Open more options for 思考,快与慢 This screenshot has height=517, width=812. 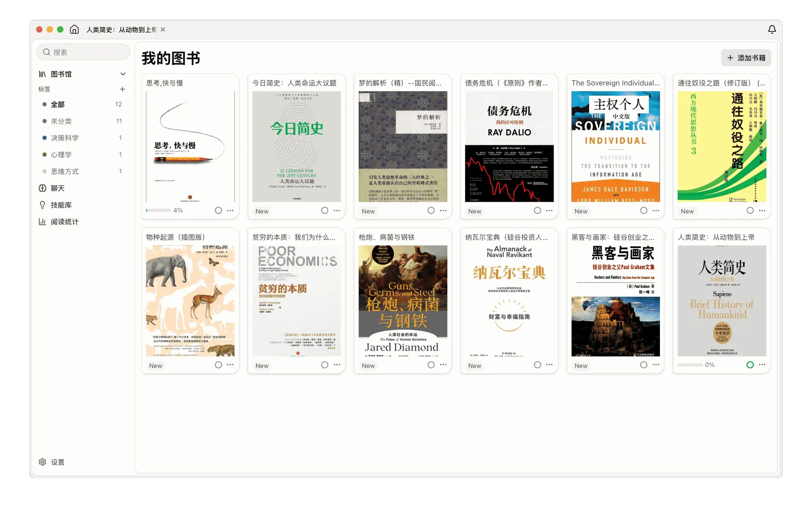(231, 210)
